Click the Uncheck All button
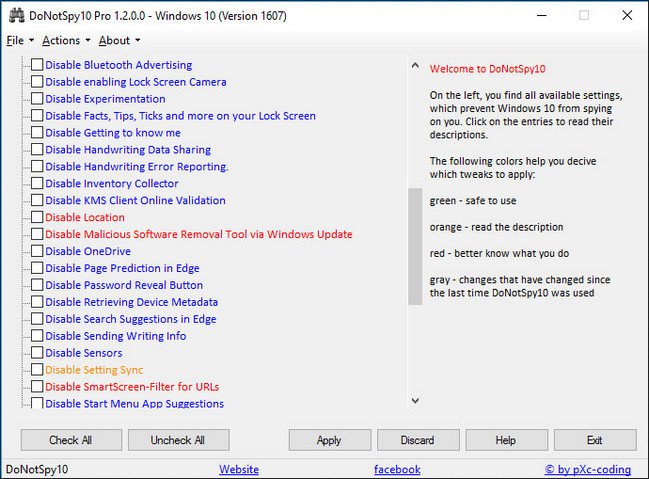This screenshot has width=649, height=479. click(178, 440)
